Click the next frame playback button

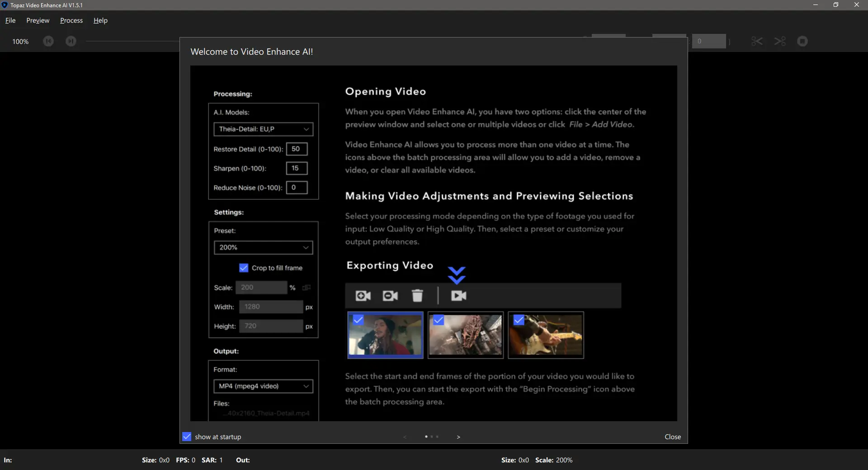[x=71, y=41]
